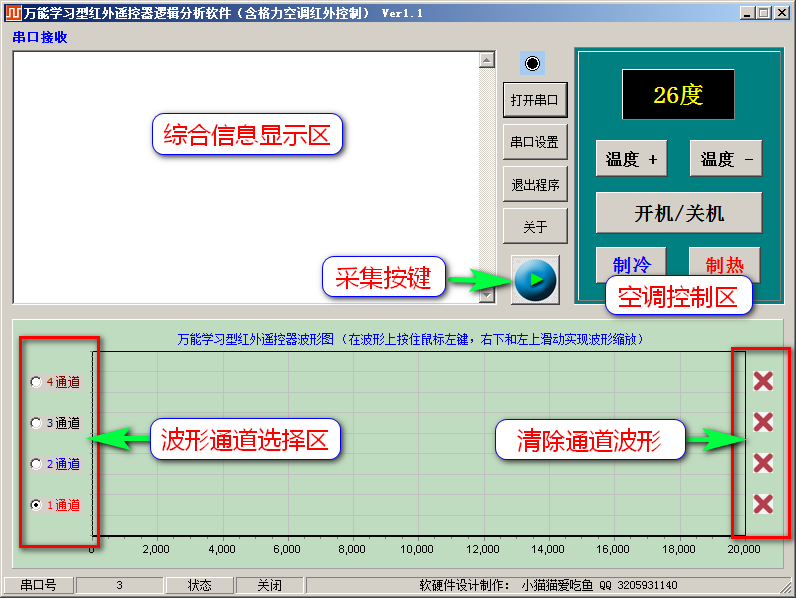The height and width of the screenshot is (598, 796).
Task: Click the 串口接收 label
Action: pyautogui.click(x=40, y=37)
